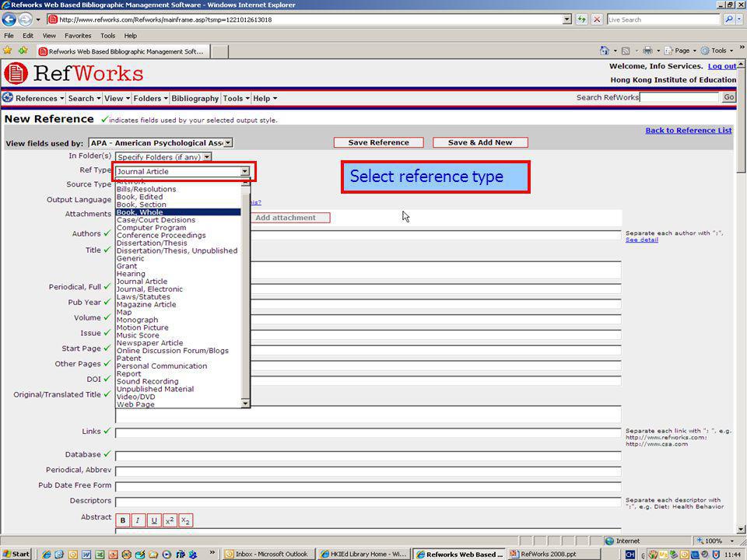
Task: Choose Web Page from Ref Type list
Action: [178, 404]
